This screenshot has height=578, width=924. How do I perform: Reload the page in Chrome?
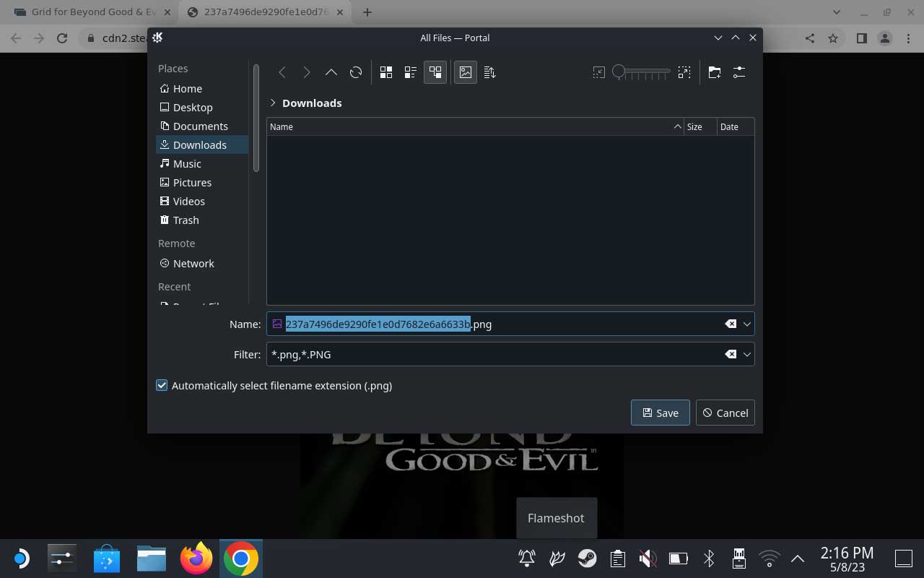tap(62, 38)
